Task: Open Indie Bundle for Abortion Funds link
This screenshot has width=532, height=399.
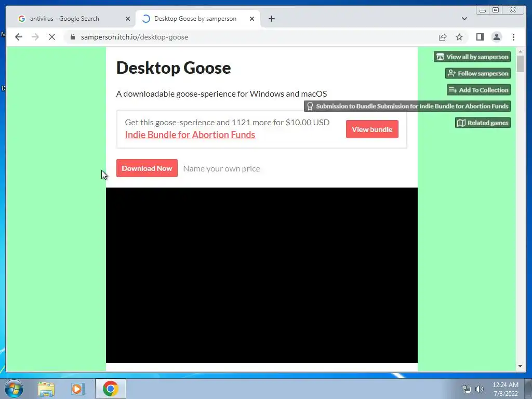Action: [x=190, y=135]
